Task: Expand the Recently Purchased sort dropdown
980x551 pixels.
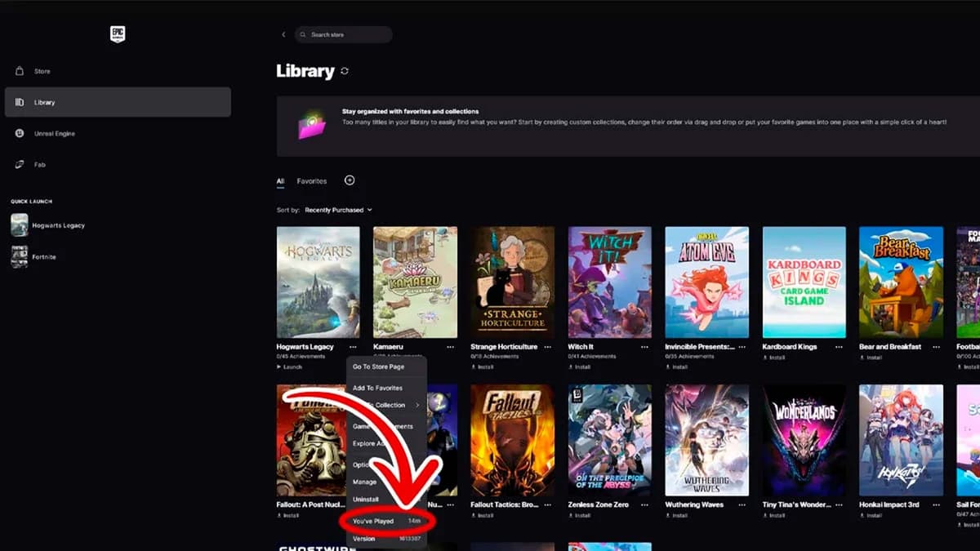Action: tap(338, 210)
